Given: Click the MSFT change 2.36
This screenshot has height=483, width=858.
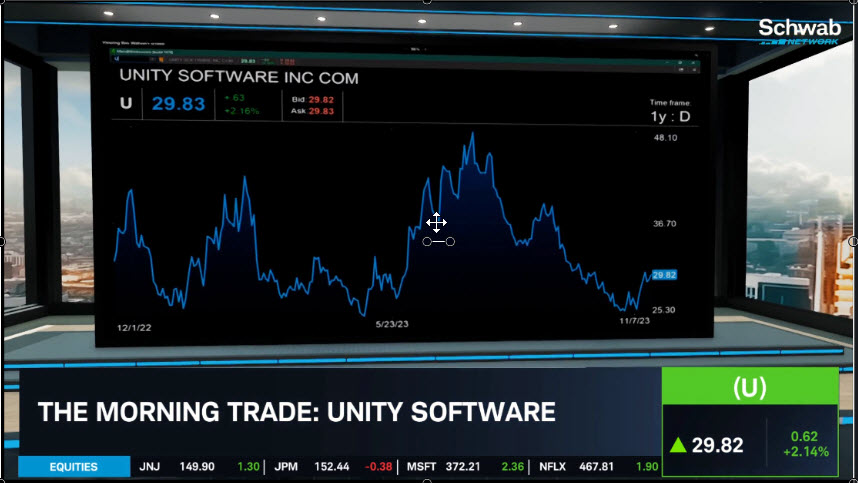Looking at the screenshot, I should pos(513,467).
